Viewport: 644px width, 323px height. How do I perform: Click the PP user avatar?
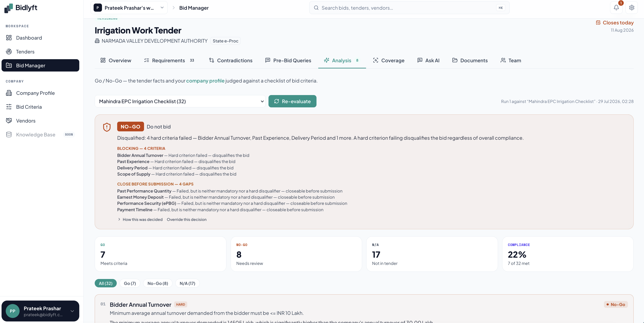pos(13,311)
